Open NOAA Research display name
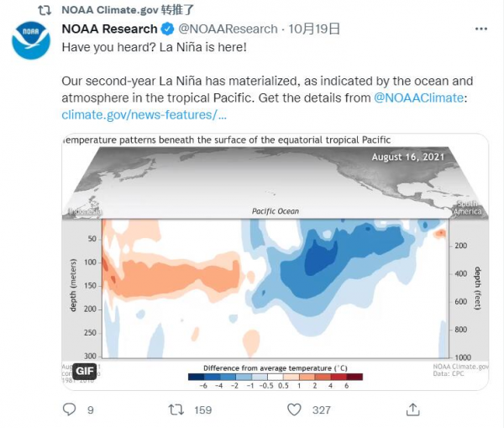Image resolution: width=504 pixels, height=428 pixels. [109, 29]
